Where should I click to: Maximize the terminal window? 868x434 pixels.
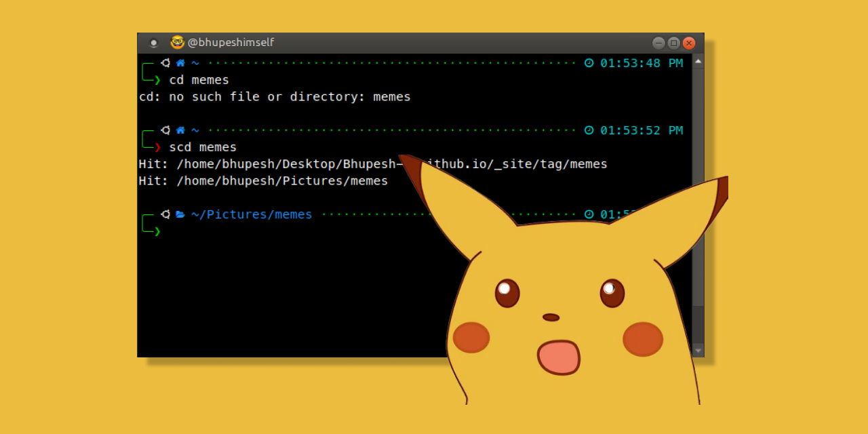673,43
